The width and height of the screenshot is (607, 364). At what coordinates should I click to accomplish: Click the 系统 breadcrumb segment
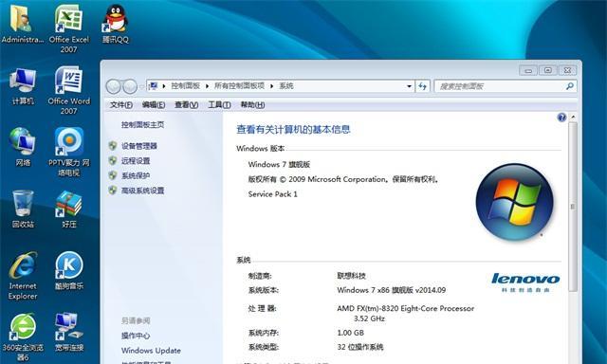pos(286,86)
